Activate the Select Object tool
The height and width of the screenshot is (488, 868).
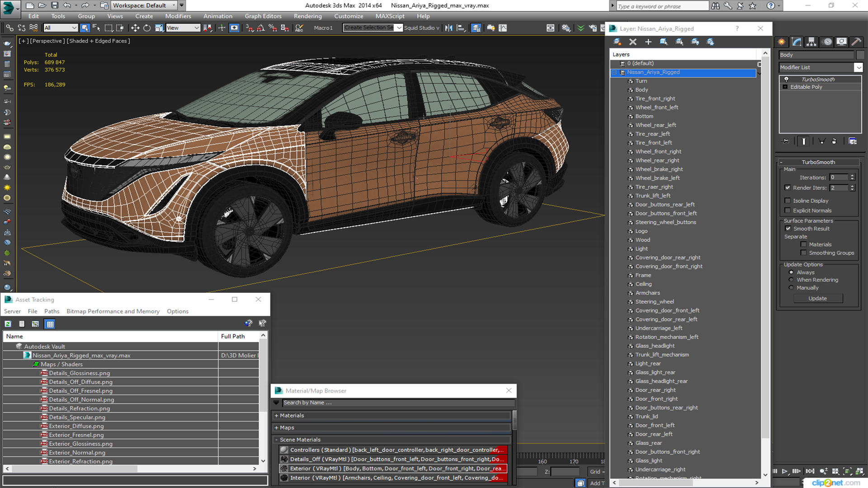85,28
